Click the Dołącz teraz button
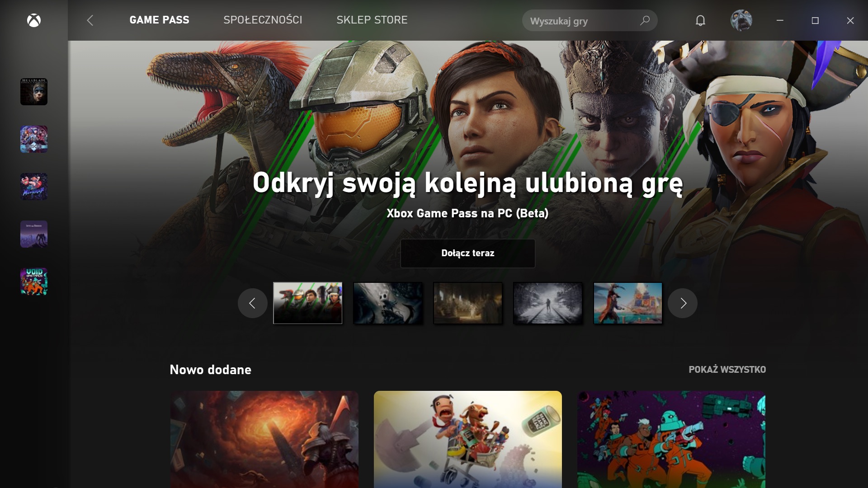868x488 pixels. pos(468,253)
